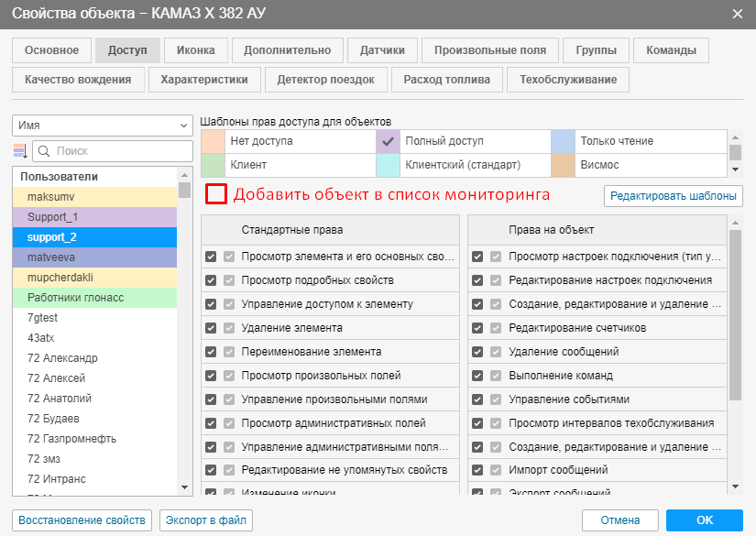756x536 pixels.
Task: Open the Имя filter dropdown
Action: coord(101,126)
